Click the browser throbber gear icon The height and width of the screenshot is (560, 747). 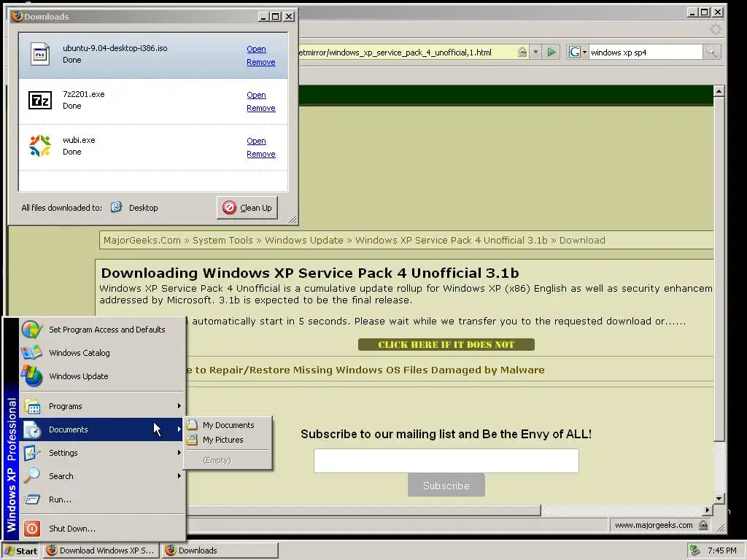pos(715,29)
